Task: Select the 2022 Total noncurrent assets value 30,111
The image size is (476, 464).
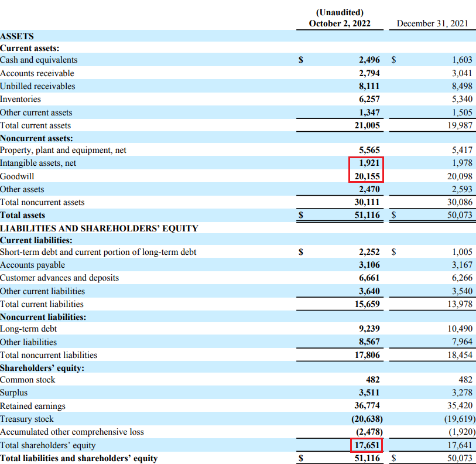Action: click(x=366, y=202)
